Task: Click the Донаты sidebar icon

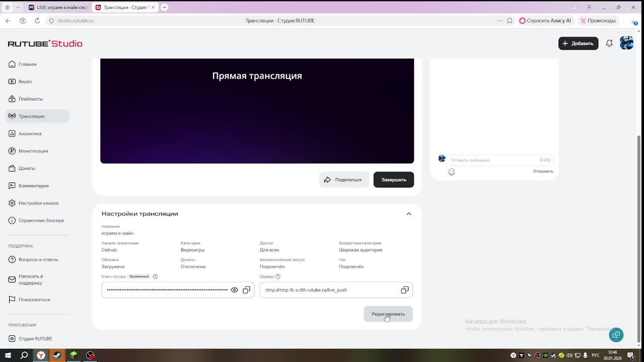Action: (x=12, y=168)
